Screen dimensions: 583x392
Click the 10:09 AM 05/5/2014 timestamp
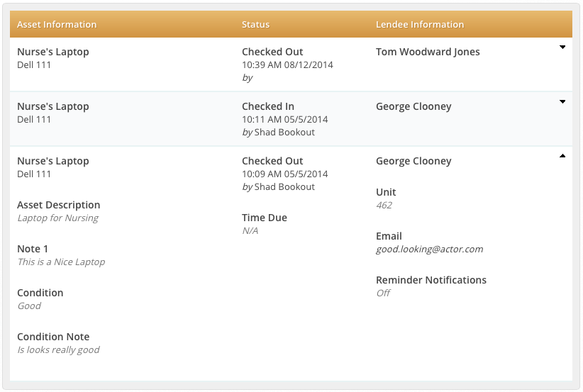pos(284,174)
